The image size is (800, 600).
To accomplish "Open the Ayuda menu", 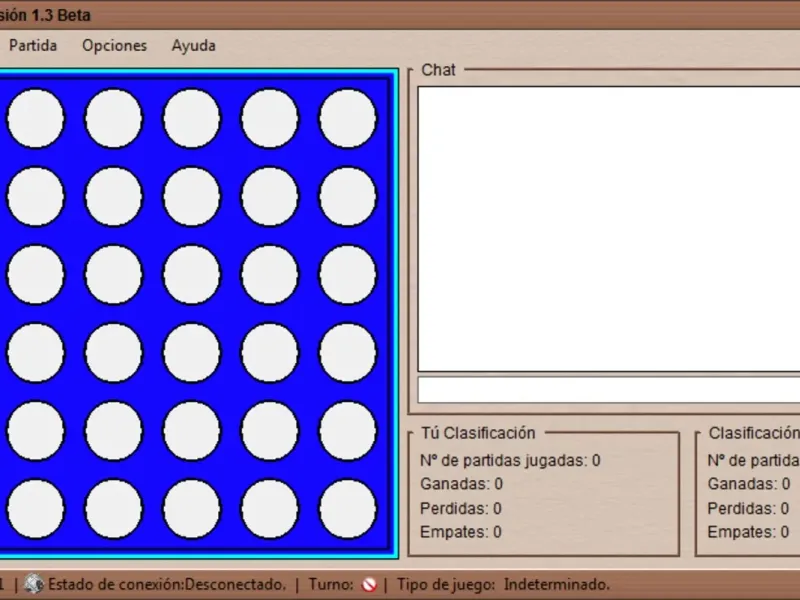I will 193,45.
